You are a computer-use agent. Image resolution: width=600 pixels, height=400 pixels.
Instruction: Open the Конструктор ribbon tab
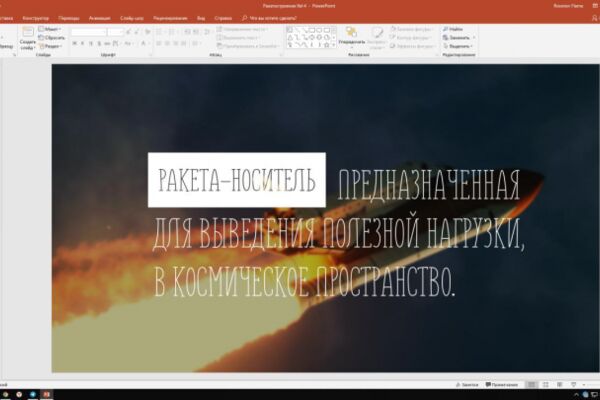[x=36, y=18]
